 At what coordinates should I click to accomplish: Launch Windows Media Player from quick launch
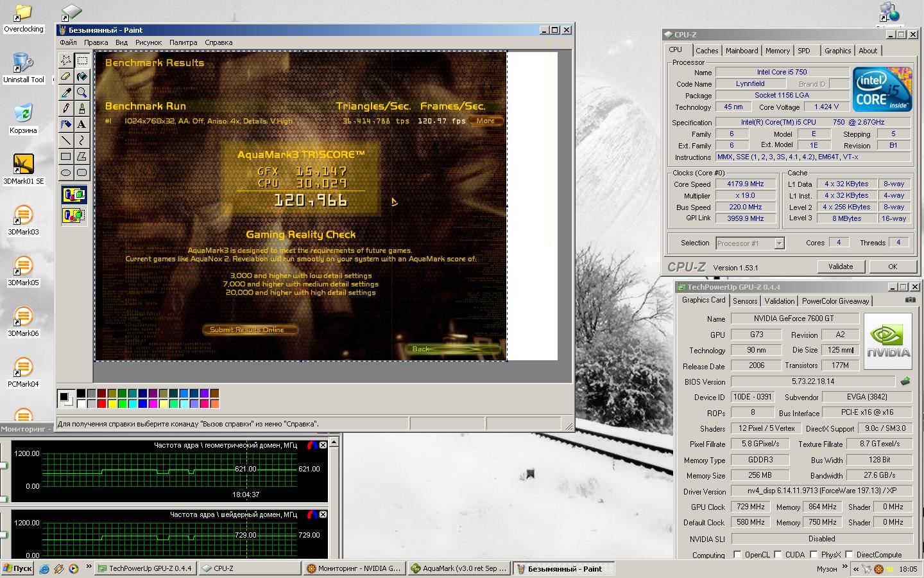(73, 568)
